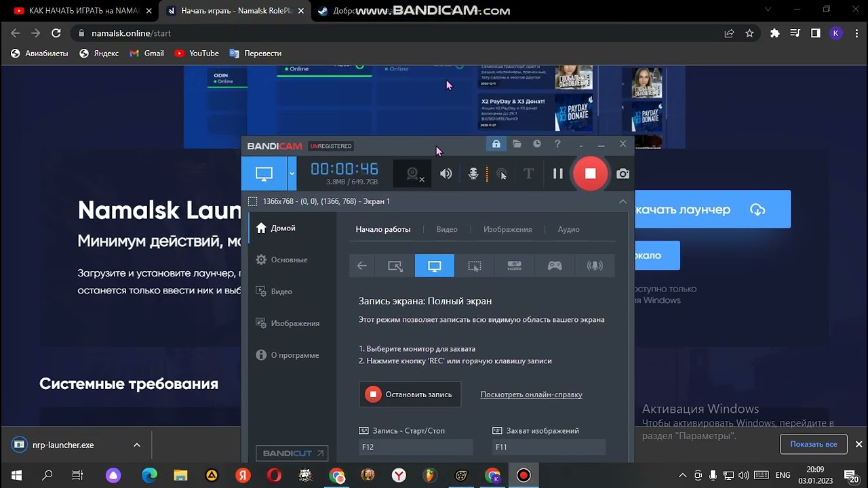Pause the Bandicam recording

click(557, 174)
